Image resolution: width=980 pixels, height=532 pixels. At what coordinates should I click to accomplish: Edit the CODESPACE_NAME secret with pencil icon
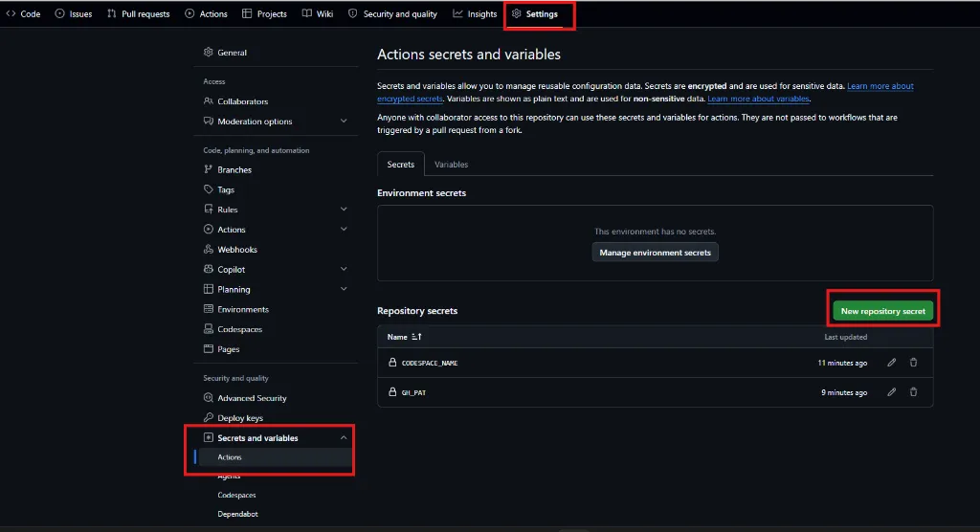[x=891, y=363]
